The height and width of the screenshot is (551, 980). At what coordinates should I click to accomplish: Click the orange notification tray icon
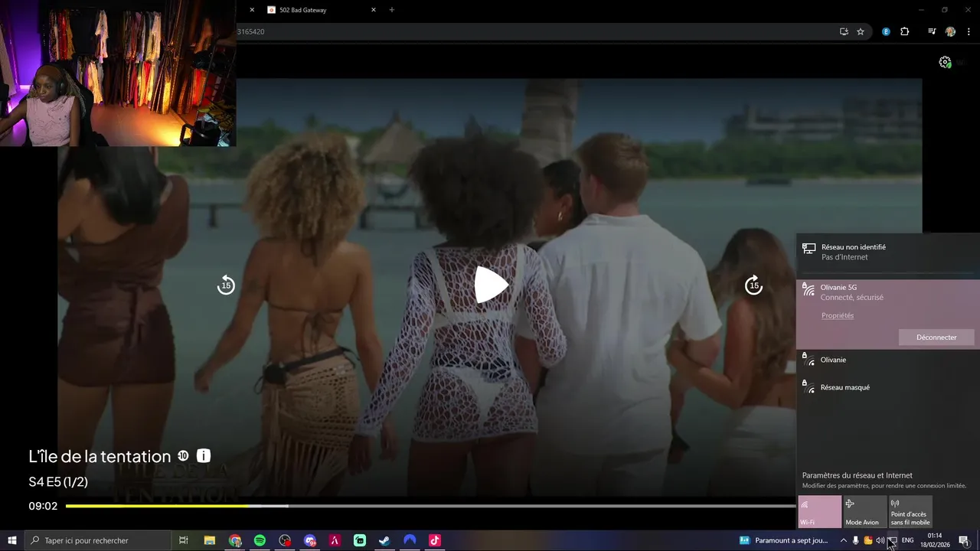[867, 540]
